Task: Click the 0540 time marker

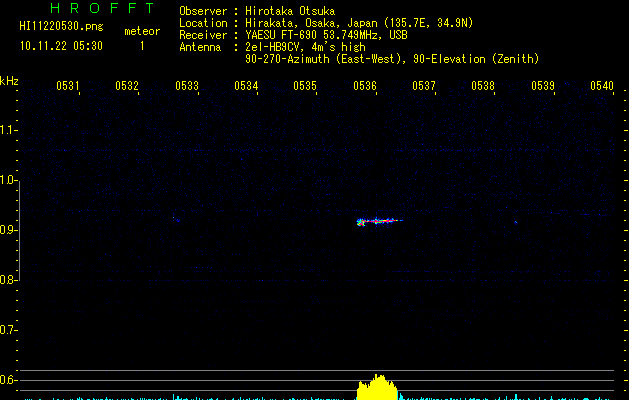Action: (602, 85)
